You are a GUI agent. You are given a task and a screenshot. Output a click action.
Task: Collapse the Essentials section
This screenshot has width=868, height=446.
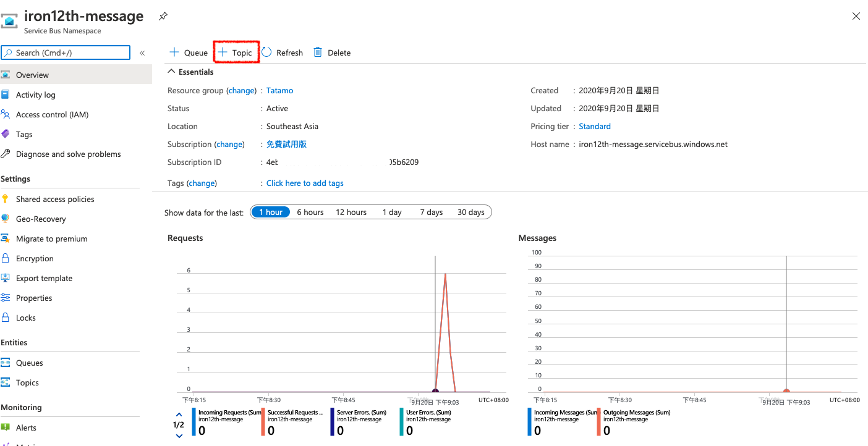point(172,72)
